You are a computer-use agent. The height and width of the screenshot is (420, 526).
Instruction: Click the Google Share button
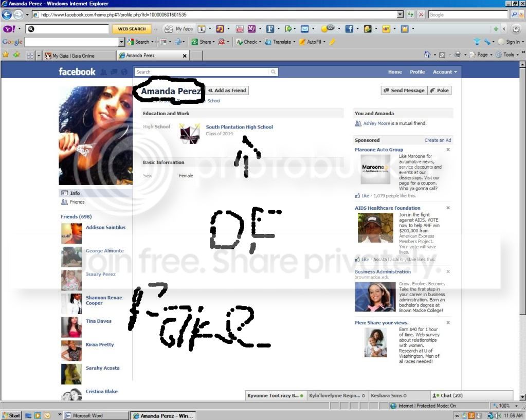[202, 42]
